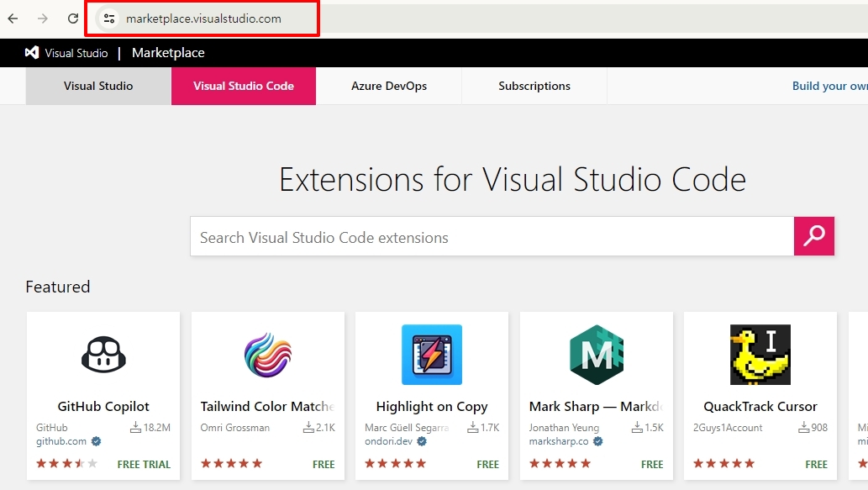Click the marketplace.visualstudio.com address bar

coord(203,18)
